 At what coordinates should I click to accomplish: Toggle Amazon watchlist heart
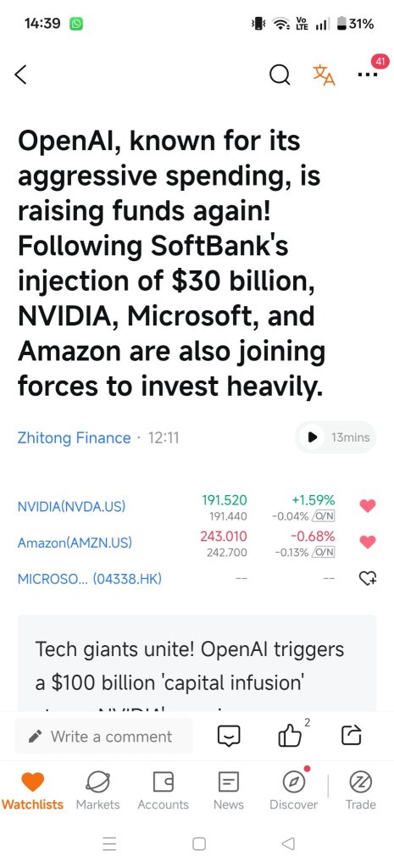[x=368, y=542]
